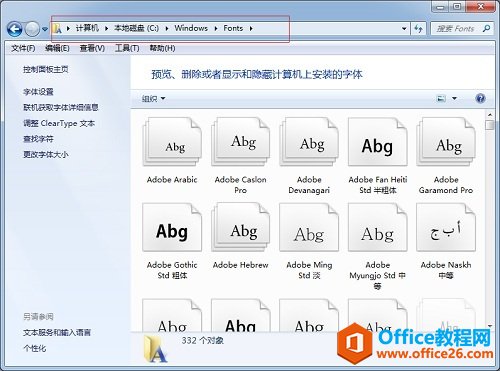Select the Adobe Devanagari font icon
Screen dimensions: 500x371
coord(309,142)
